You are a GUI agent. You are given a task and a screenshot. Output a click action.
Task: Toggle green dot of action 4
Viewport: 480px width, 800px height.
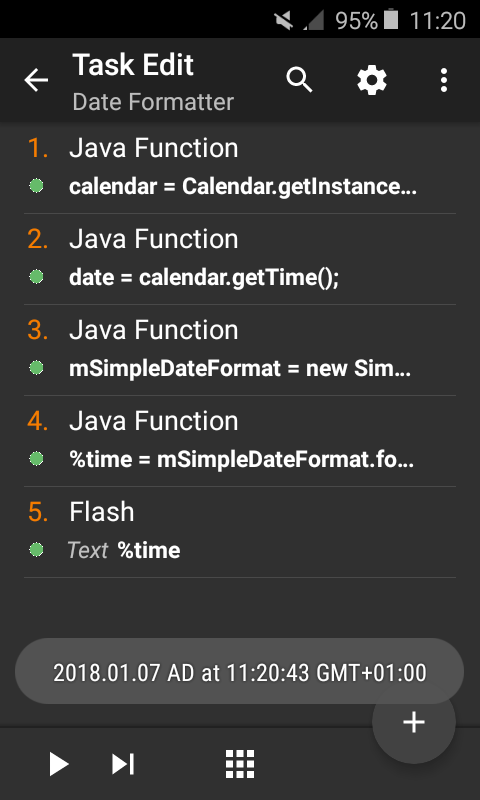coord(36,459)
